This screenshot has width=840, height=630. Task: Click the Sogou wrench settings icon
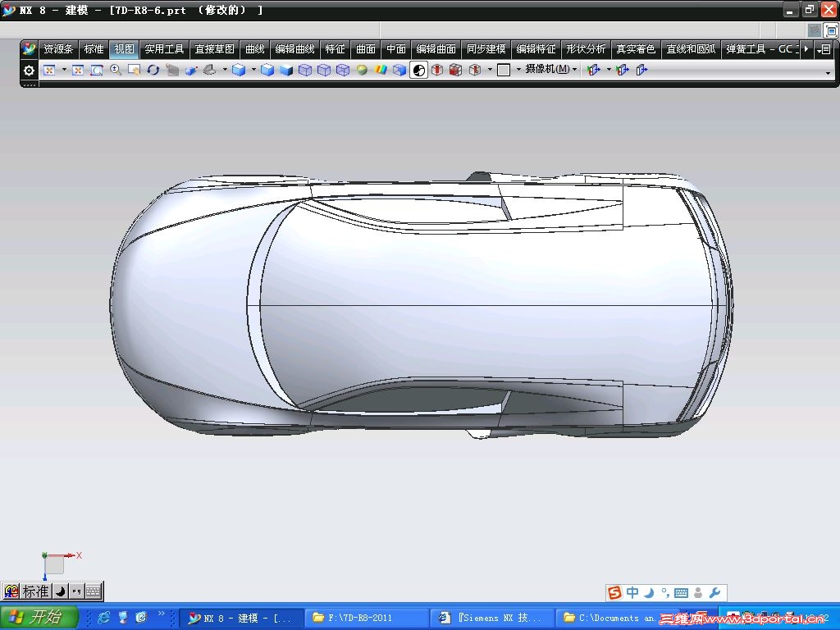click(714, 592)
